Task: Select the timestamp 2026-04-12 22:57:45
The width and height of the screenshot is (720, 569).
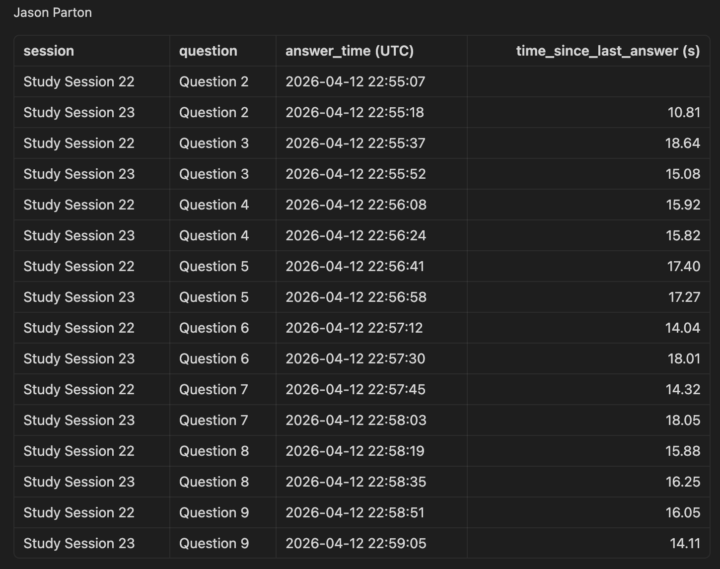Action: [x=355, y=389]
